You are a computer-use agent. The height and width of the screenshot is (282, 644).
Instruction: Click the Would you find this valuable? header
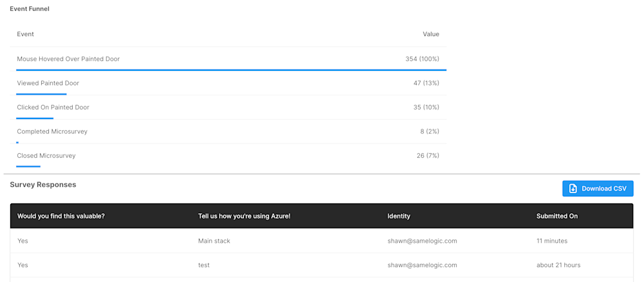[x=61, y=216]
